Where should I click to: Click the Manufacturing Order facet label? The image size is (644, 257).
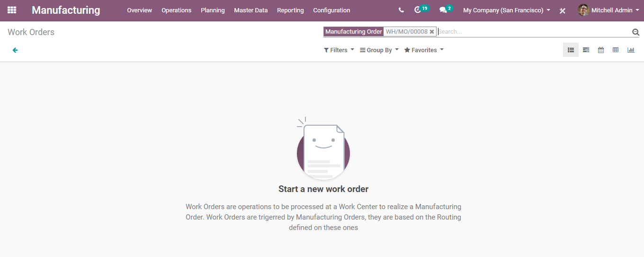tap(354, 32)
